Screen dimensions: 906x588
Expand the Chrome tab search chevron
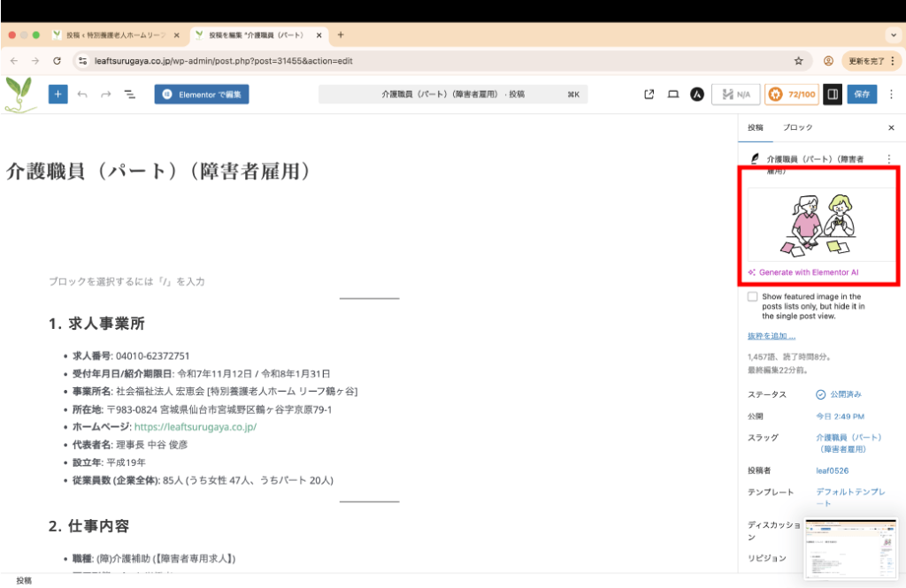click(x=892, y=34)
